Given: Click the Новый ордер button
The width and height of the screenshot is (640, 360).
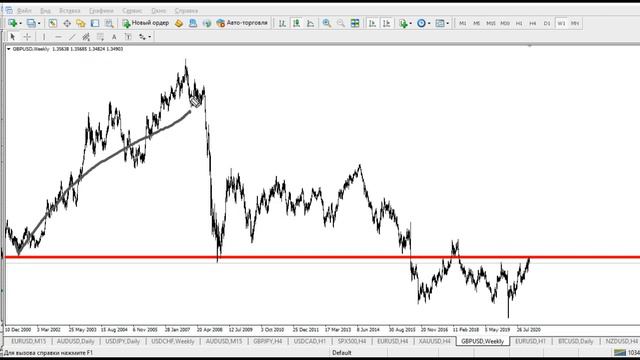Looking at the screenshot, I should (x=146, y=23).
